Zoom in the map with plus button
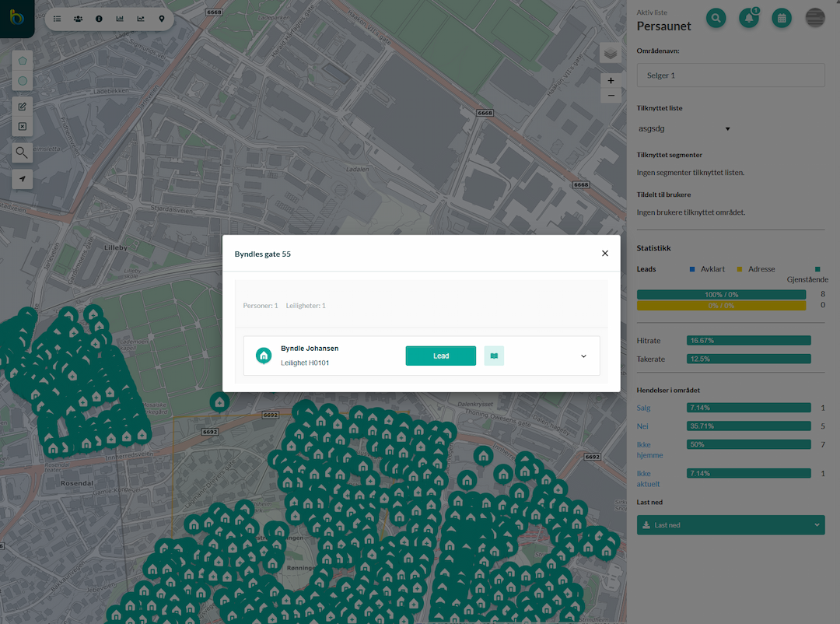Viewport: 840px width, 624px height. point(611,80)
